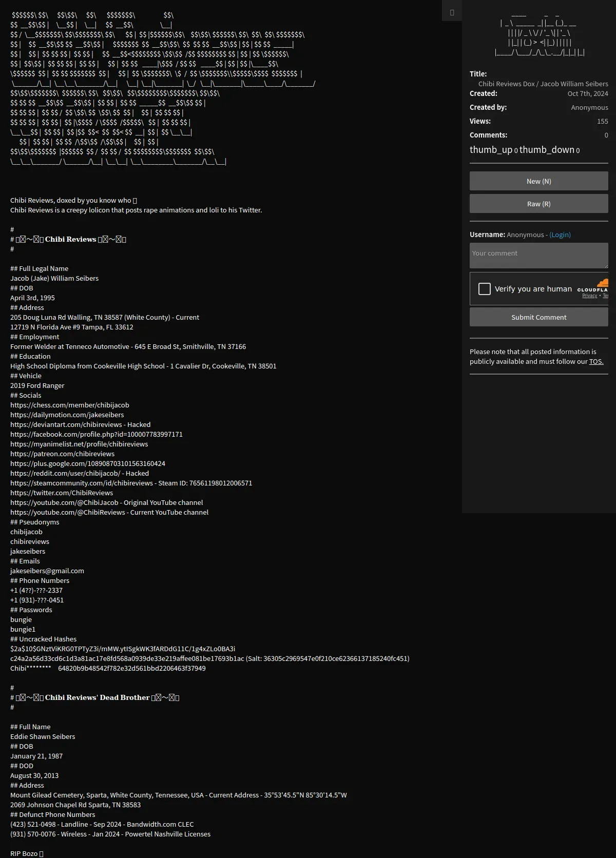Open the (Login) link
The width and height of the screenshot is (616, 858).
pos(560,235)
